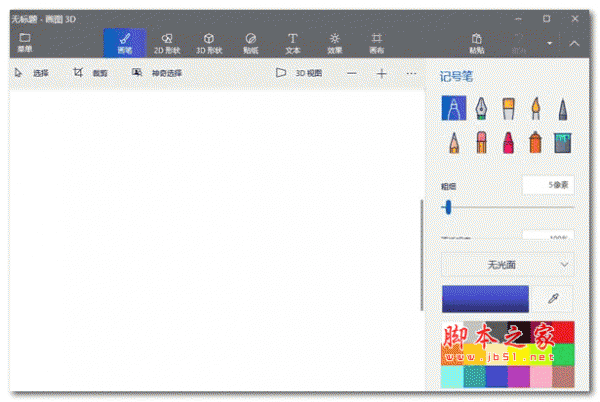600x402 pixels.
Task: Select the Spray can tool
Action: [x=535, y=142]
